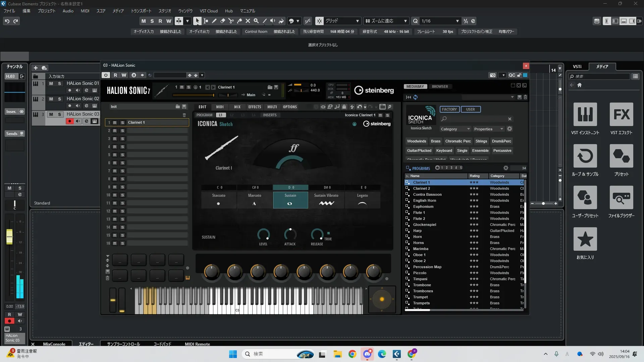Click the Undo arrow in the Cubase toolbar
Viewport: 644px width, 362px height.
(7, 21)
